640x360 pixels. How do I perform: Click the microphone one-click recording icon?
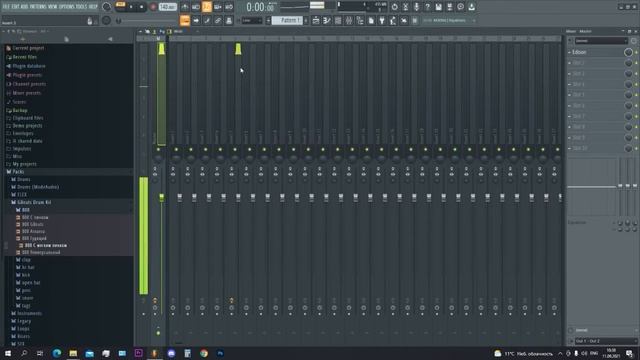pos(416,7)
